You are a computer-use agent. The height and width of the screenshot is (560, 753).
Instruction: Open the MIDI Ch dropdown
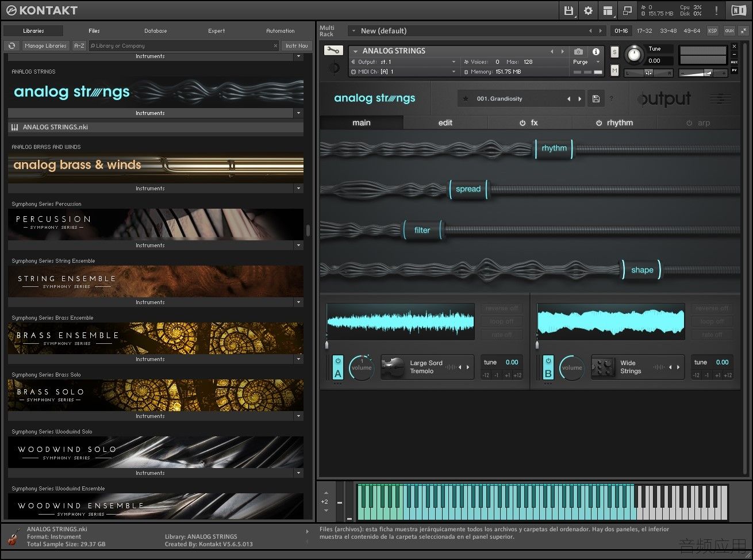coord(404,72)
